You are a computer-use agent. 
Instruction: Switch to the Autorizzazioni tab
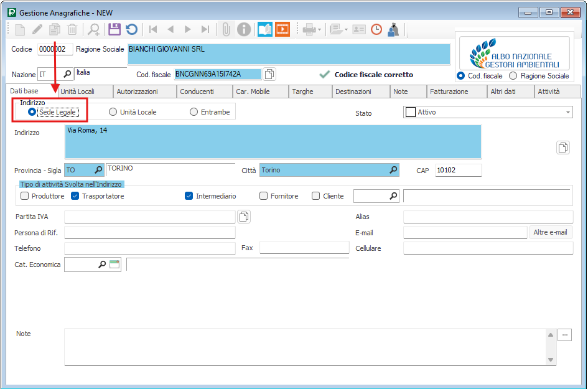pos(144,91)
